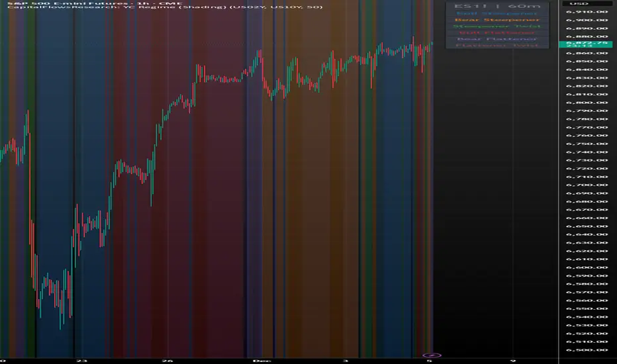Select the YC Regime (Shading) indicator legend
Image resolution: width=617 pixels, height=364 pixels.
pyautogui.click(x=164, y=7)
